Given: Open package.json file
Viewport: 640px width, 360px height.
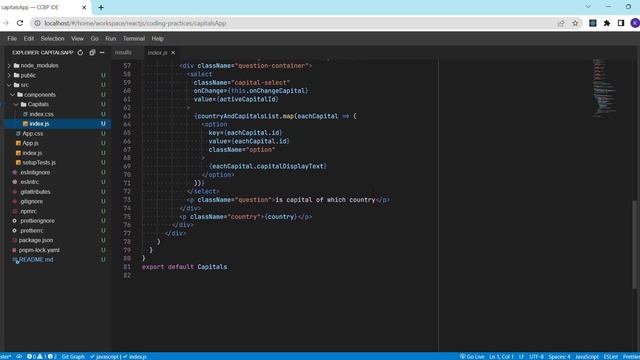Looking at the screenshot, I should click(x=36, y=240).
